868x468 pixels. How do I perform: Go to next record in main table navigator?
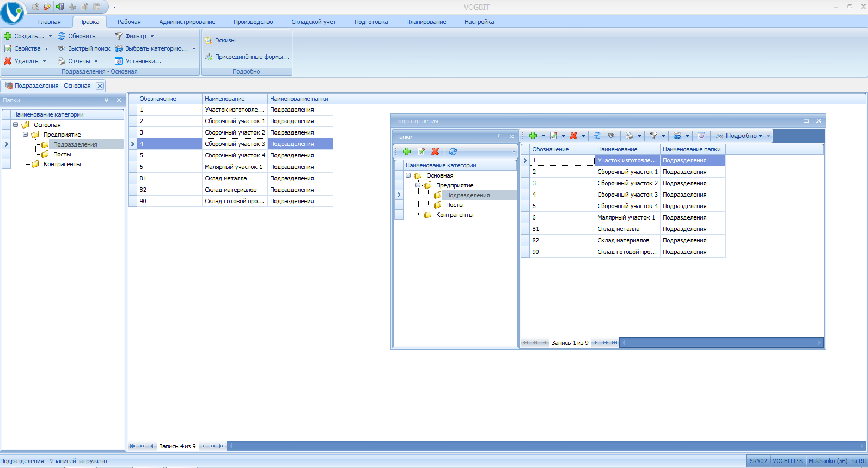[x=203, y=446]
